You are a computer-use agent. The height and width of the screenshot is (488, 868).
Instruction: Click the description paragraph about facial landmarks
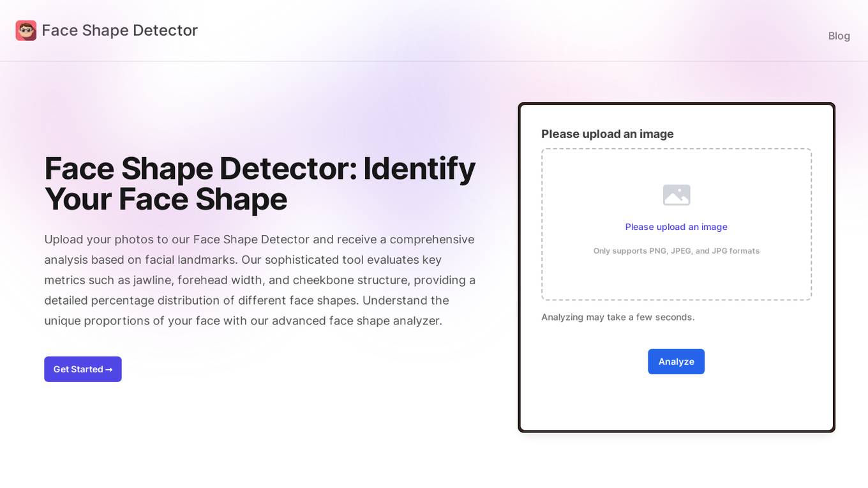click(x=260, y=280)
